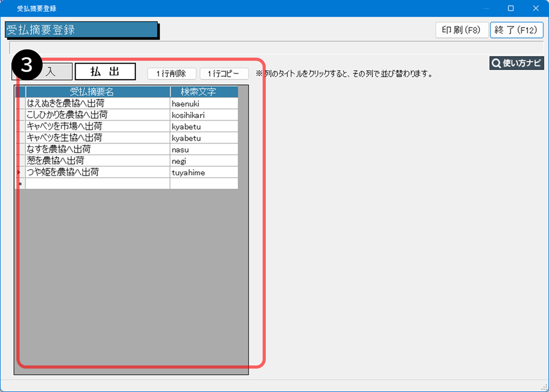Maximize the 受払摘要登録 window
549x392 pixels.
[x=511, y=8]
